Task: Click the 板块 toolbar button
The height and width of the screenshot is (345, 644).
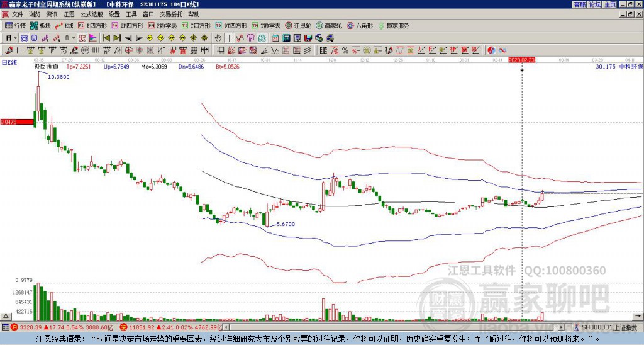Action: point(40,25)
